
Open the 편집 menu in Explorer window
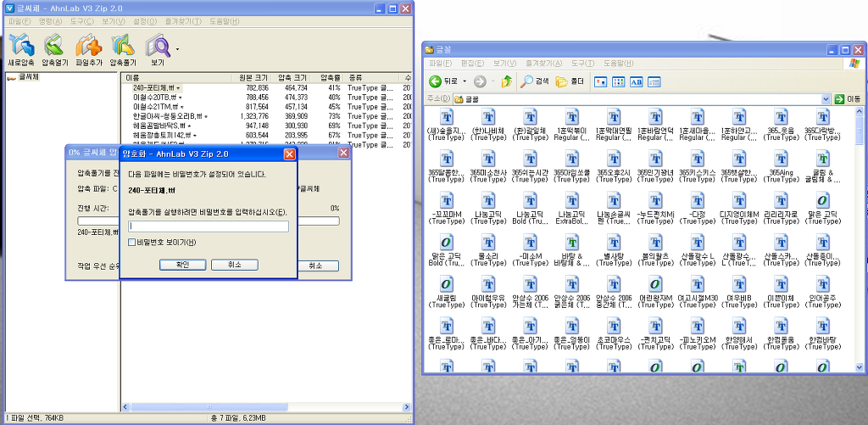coord(470,63)
